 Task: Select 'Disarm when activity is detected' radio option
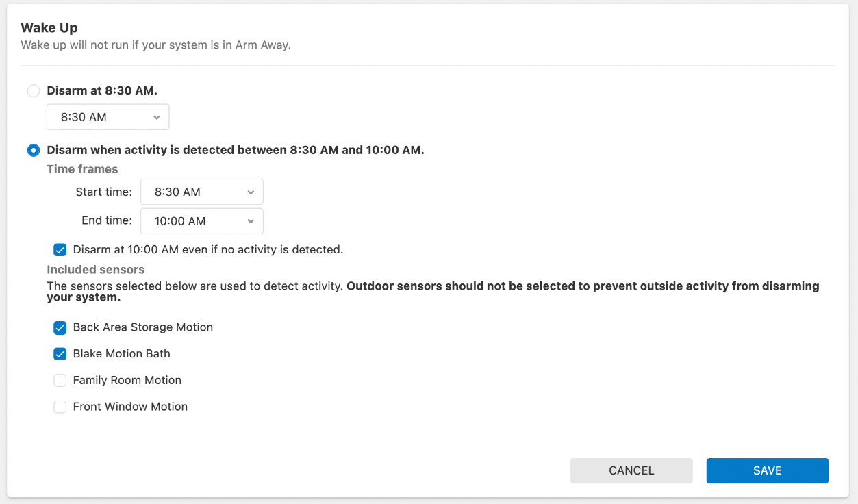point(33,150)
